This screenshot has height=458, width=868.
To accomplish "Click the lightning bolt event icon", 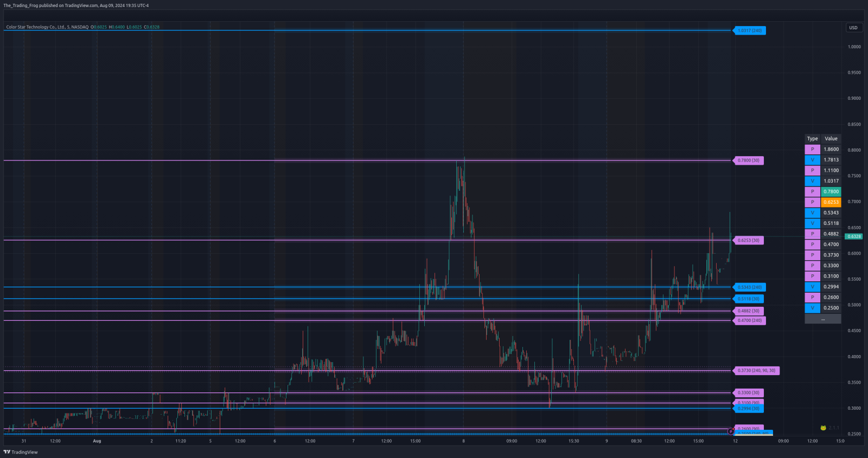I will (x=731, y=431).
